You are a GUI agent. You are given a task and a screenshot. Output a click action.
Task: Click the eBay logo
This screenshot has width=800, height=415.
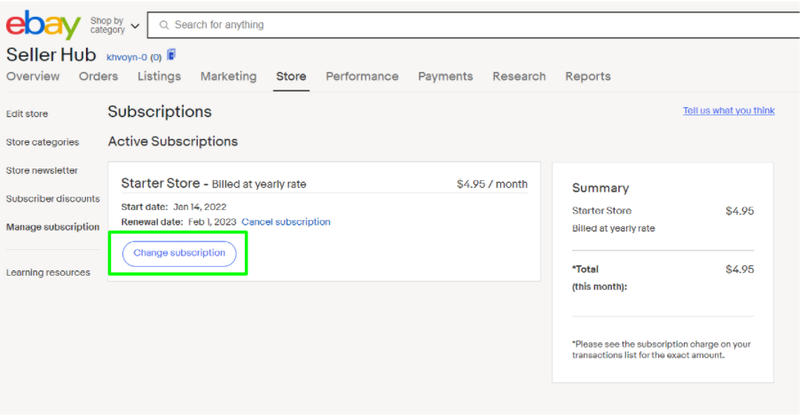pos(43,25)
